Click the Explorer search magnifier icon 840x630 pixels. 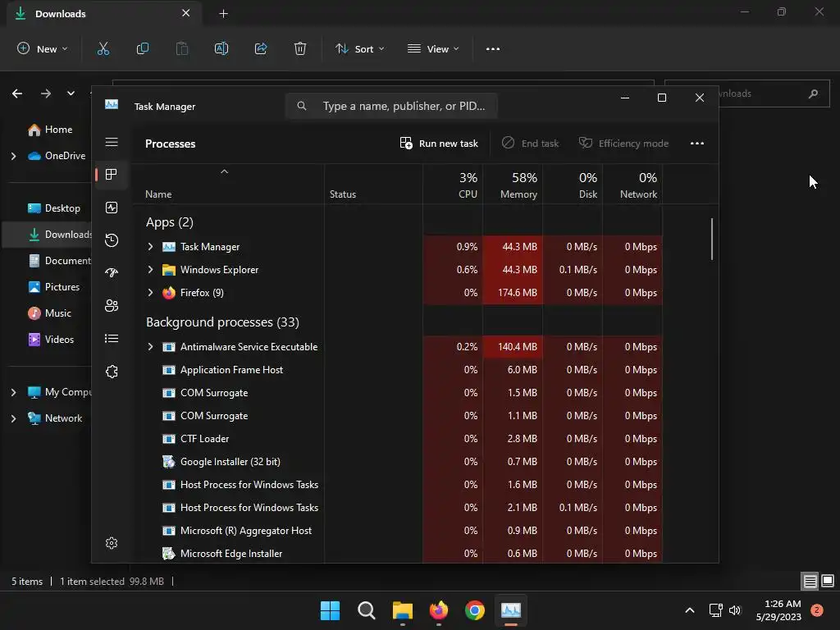[813, 94]
